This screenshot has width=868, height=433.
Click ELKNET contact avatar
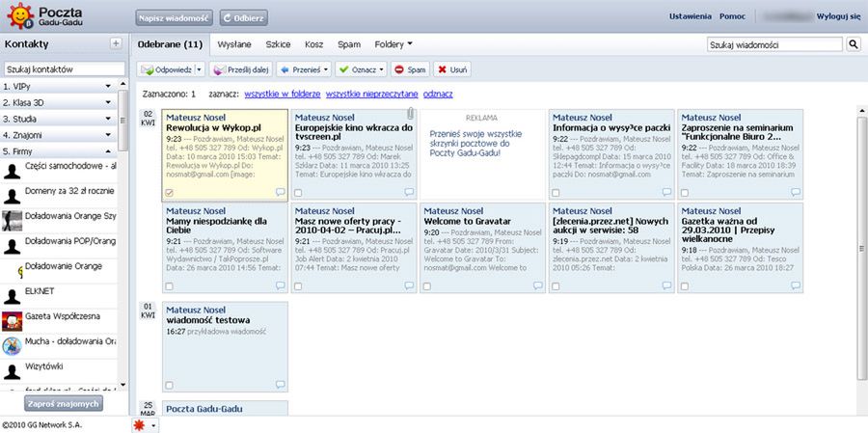pos(13,296)
